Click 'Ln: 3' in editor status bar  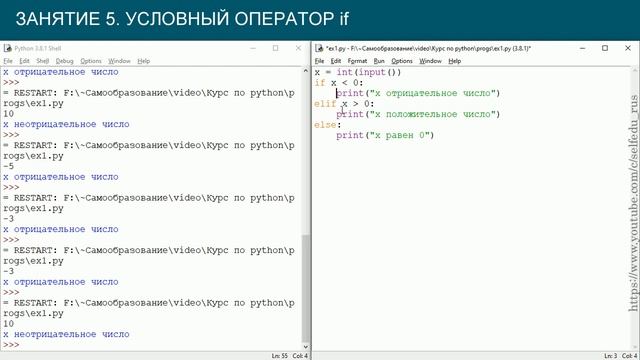pyautogui.click(x=611, y=356)
